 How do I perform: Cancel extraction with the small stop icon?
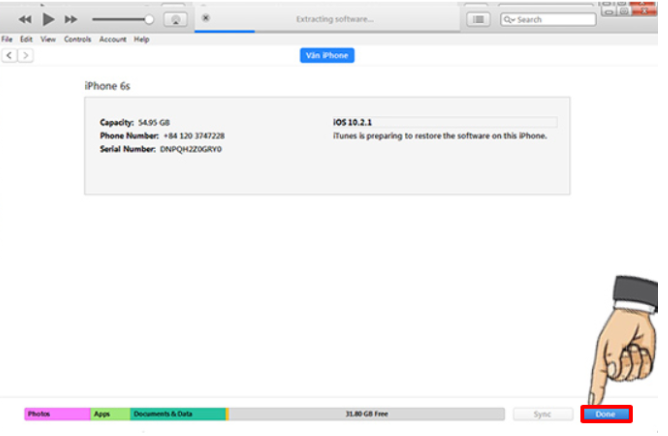tap(205, 18)
